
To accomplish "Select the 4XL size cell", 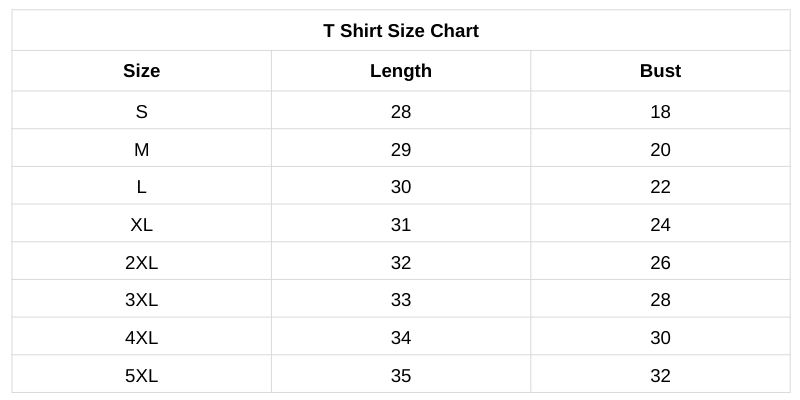I will 141,338.
